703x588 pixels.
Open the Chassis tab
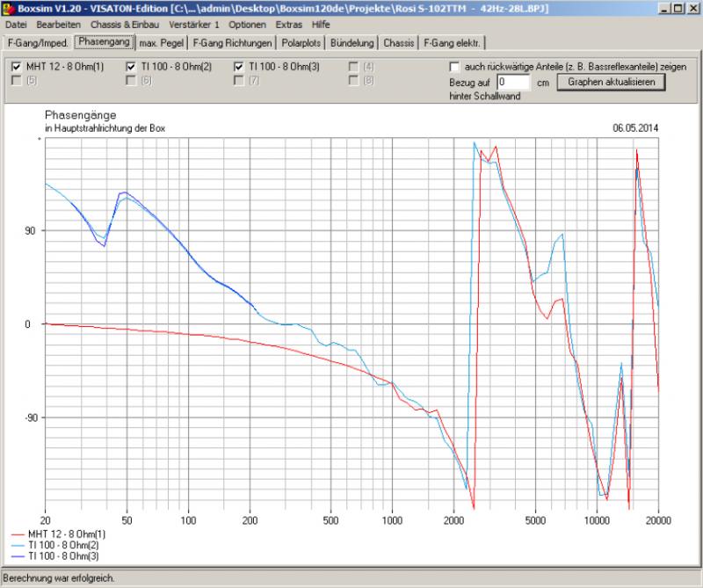(399, 42)
